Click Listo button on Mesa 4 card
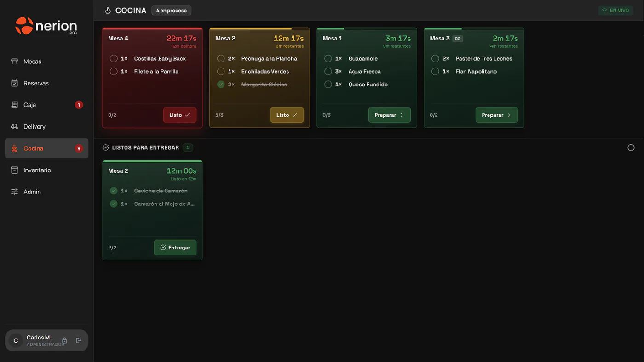The image size is (644, 362). tap(179, 115)
